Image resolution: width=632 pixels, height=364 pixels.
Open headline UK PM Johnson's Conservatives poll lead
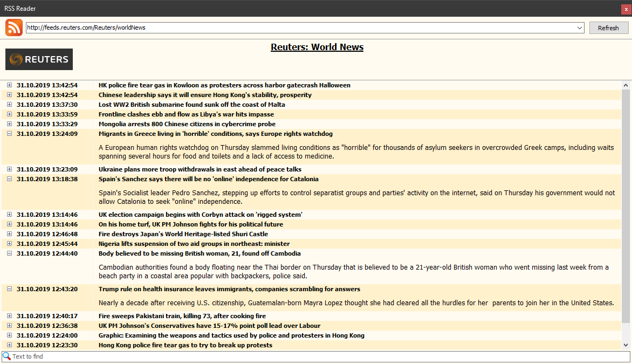(x=210, y=326)
